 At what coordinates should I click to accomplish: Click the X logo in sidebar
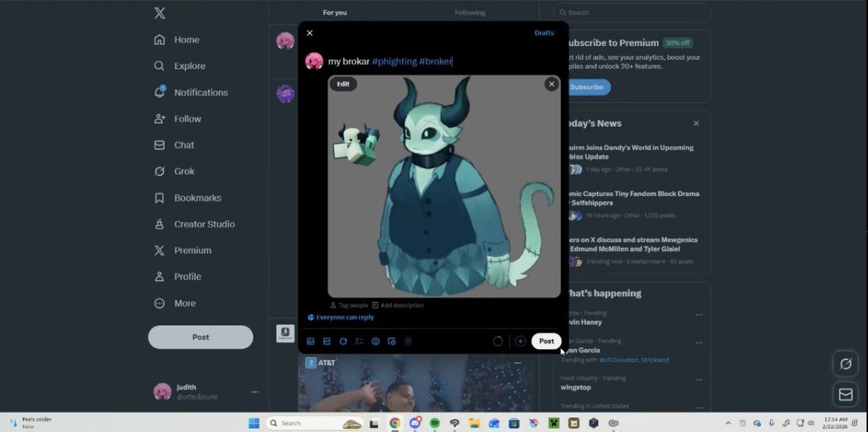point(160,13)
